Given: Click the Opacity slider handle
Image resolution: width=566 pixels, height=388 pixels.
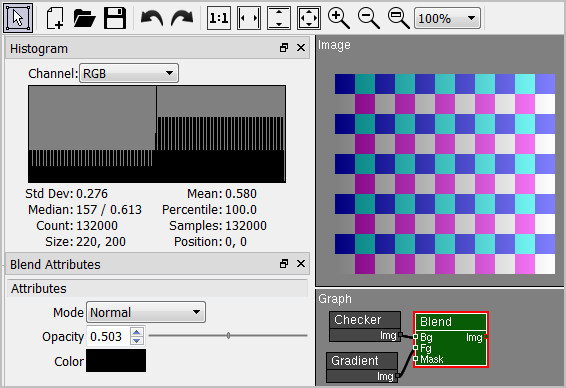Looking at the screenshot, I should coord(228,336).
